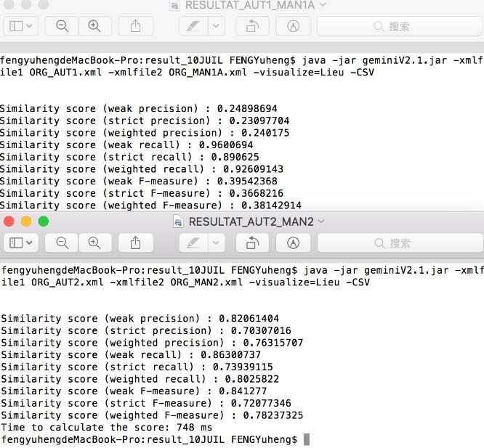This screenshot has height=448, width=484.
Task: Zoom in in RESULTAT_AUT1_MAN1A window
Action: 94,26
